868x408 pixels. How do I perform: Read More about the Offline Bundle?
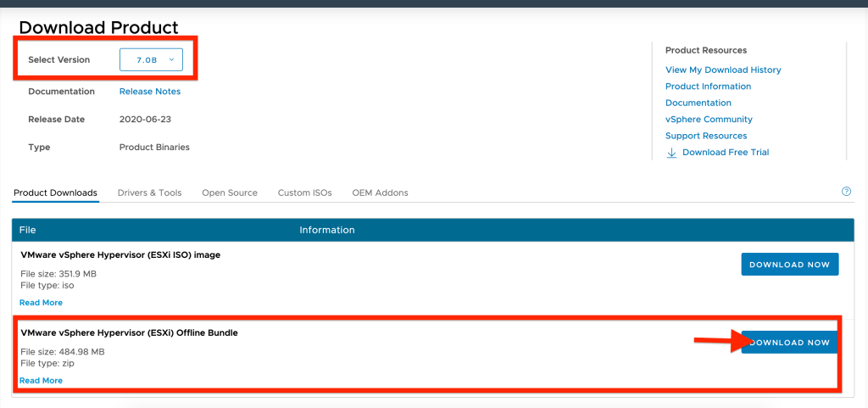click(41, 381)
